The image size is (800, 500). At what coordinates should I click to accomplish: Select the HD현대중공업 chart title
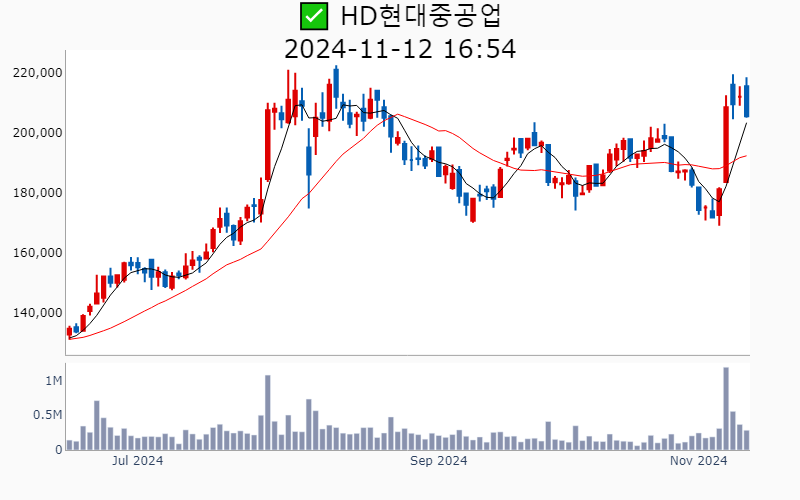click(x=421, y=16)
